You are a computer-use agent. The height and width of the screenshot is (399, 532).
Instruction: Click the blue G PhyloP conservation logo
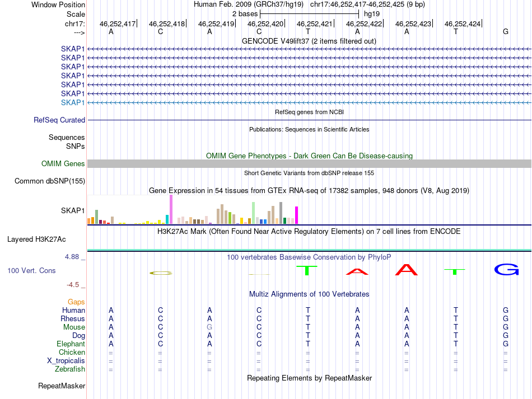(x=506, y=270)
